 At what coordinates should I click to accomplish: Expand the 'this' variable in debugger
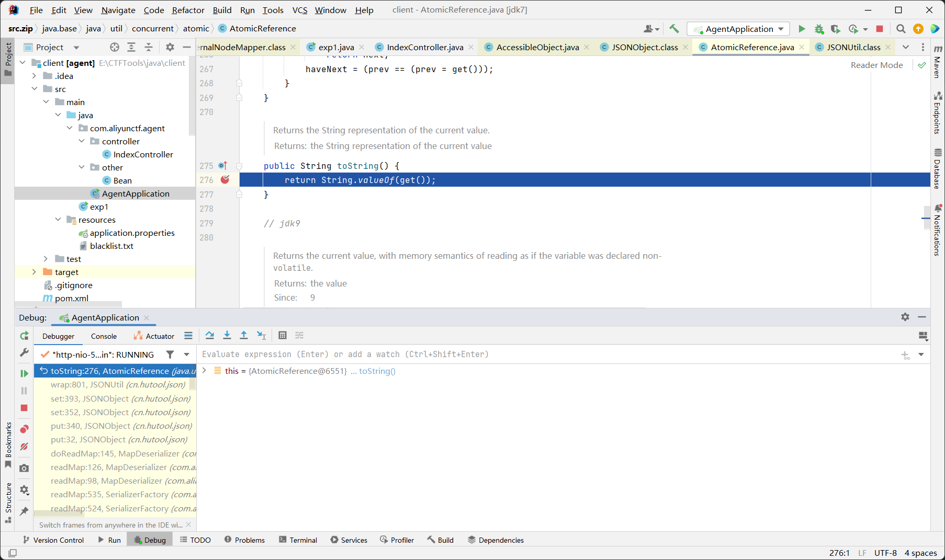[204, 371]
